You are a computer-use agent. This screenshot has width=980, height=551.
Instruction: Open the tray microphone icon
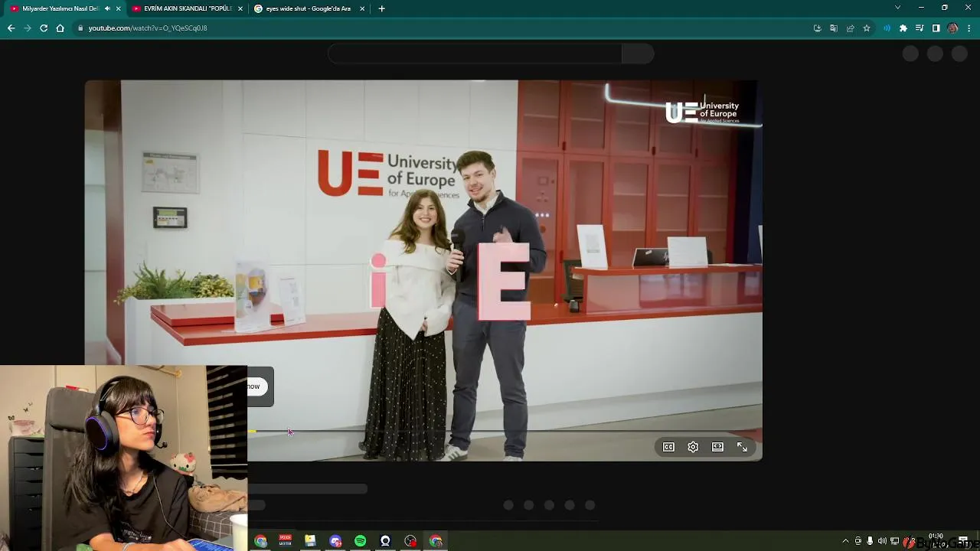point(870,541)
